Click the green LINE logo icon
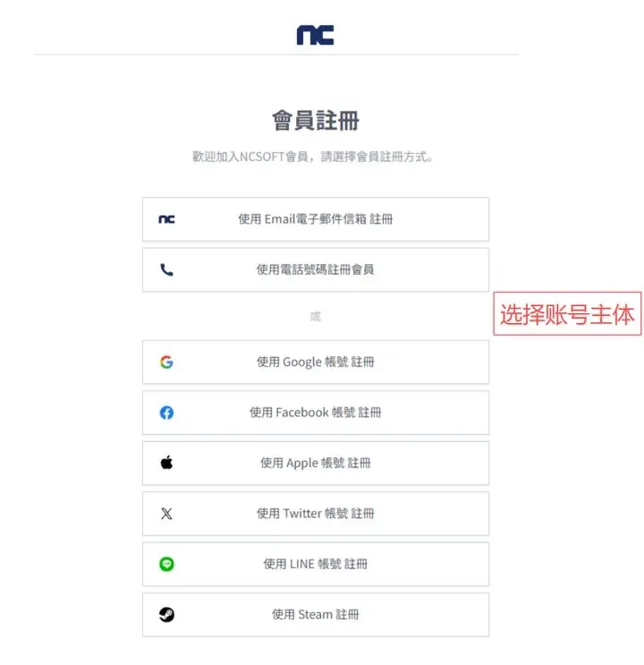 point(166,564)
